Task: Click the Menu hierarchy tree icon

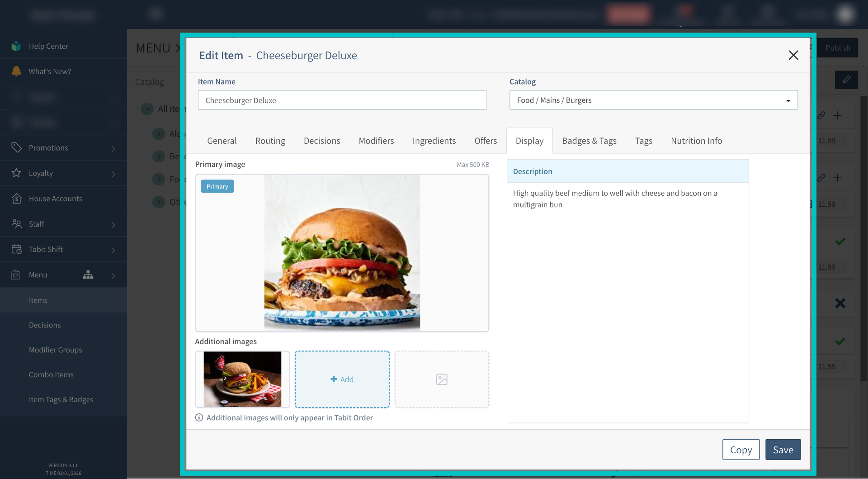Action: (88, 275)
